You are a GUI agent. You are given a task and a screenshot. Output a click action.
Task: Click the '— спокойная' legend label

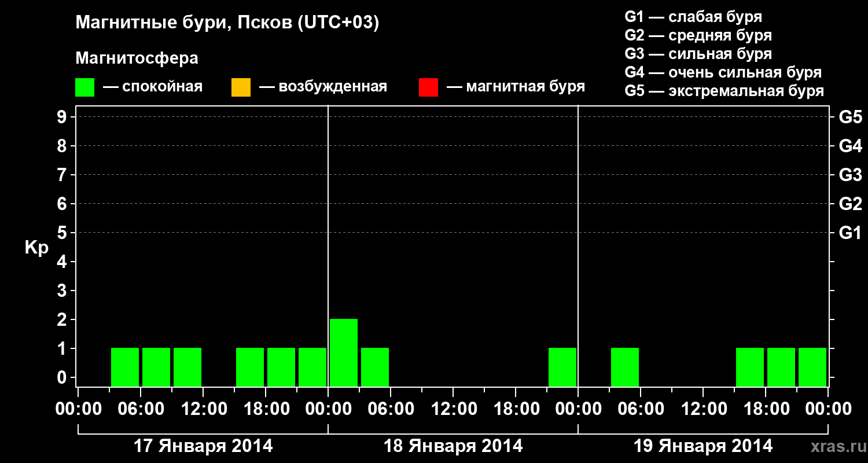(153, 87)
